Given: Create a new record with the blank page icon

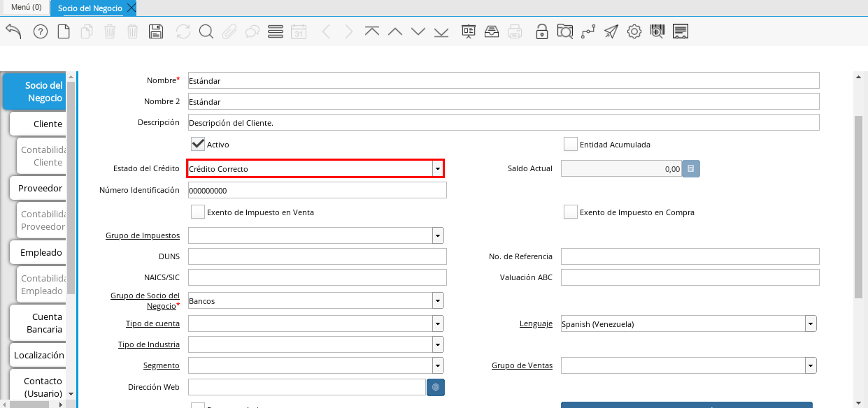Looking at the screenshot, I should point(64,31).
